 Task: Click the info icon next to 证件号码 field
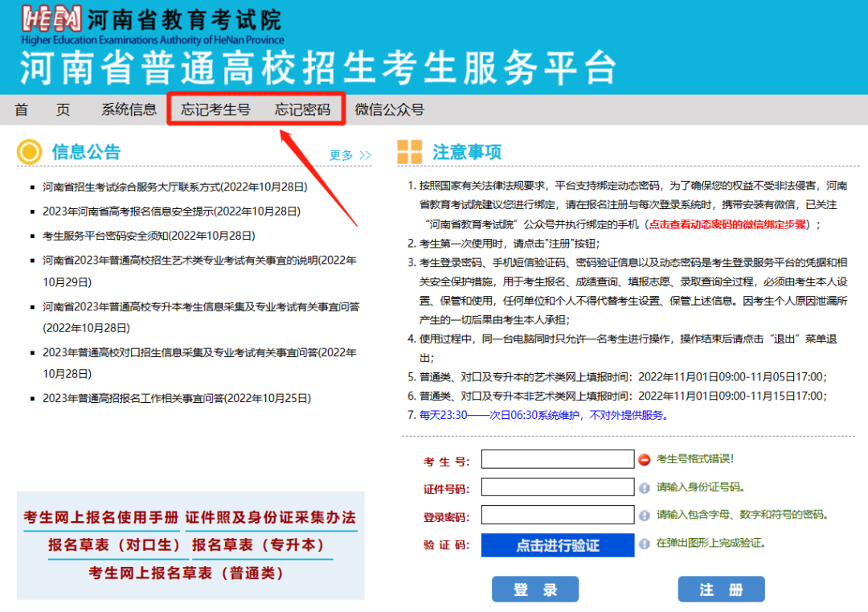coord(644,487)
